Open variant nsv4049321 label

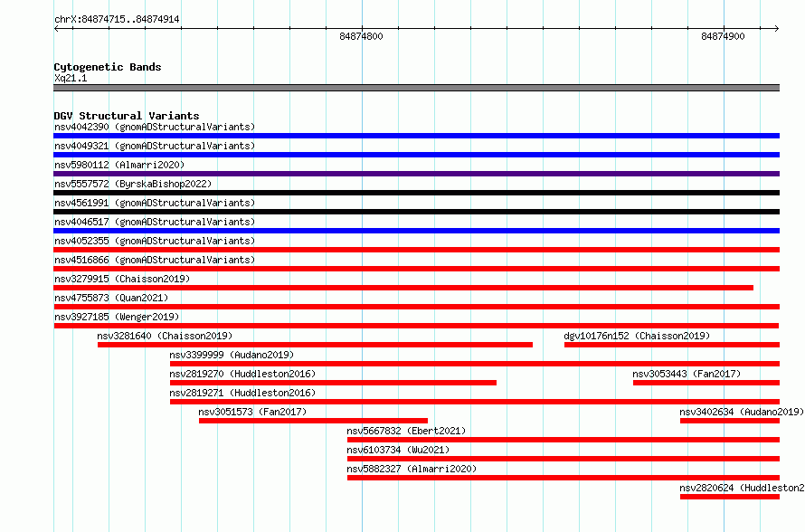[x=155, y=146]
